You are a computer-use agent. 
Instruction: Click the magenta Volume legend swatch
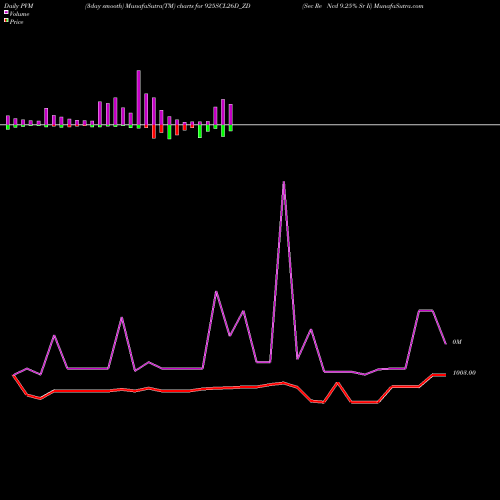6,12
